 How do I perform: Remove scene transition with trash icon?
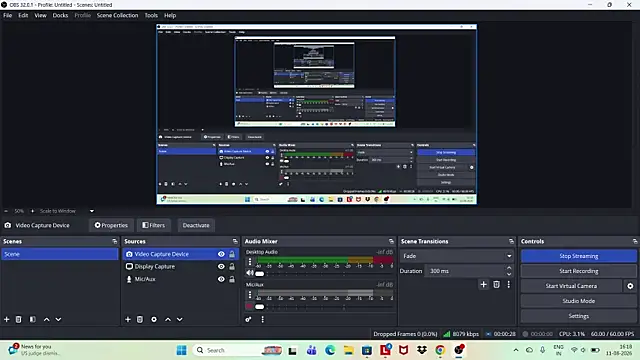(x=496, y=284)
